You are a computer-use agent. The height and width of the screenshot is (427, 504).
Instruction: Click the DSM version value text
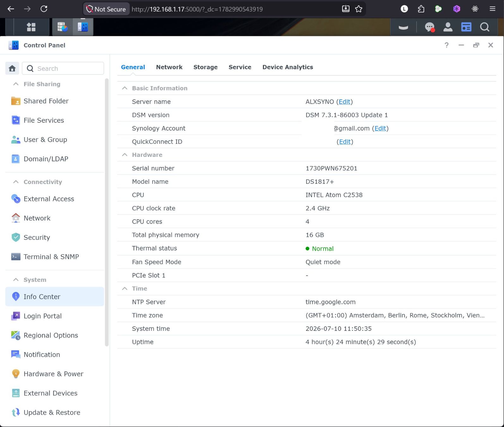[347, 115]
